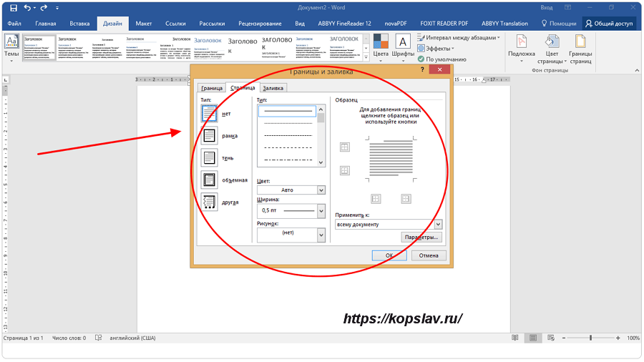Image resolution: width=644 pixels, height=362 pixels.
Task: Click Set as Default (По умолчанию) checkmark
Action: tap(441, 59)
